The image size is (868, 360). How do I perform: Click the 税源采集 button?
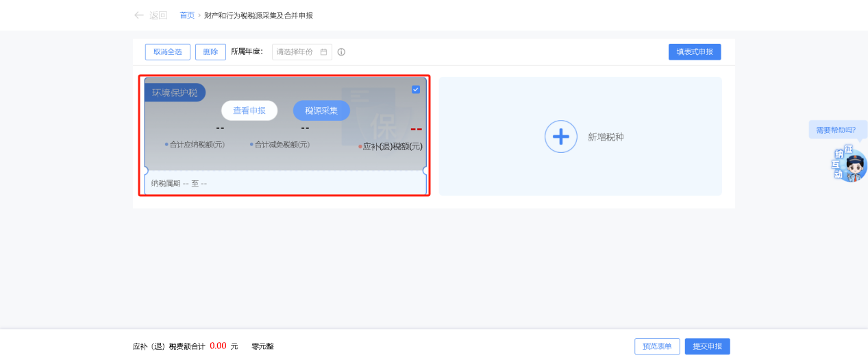(x=321, y=110)
